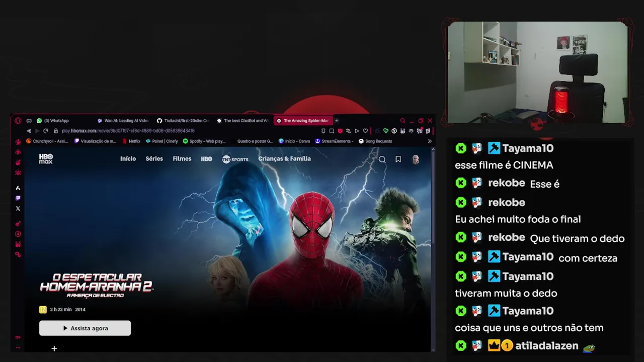The height and width of the screenshot is (362, 644).
Task: Open the TNT Sports hub
Action: 235,159
